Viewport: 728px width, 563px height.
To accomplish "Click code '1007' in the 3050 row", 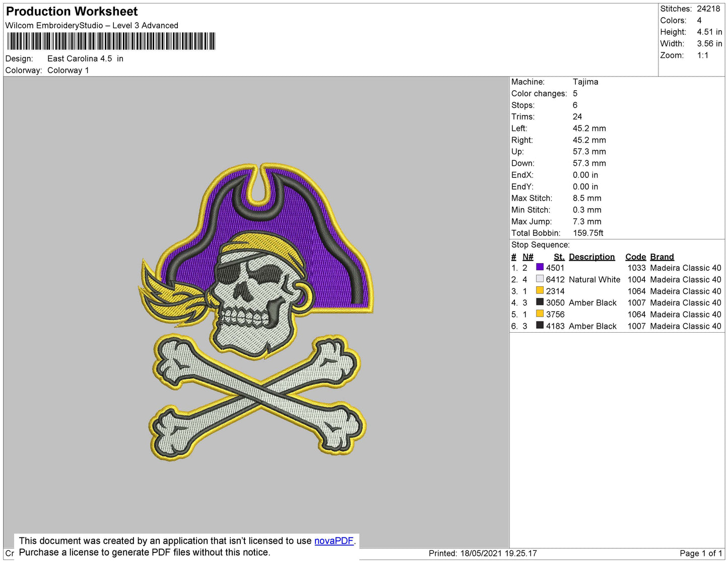I will click(x=636, y=303).
